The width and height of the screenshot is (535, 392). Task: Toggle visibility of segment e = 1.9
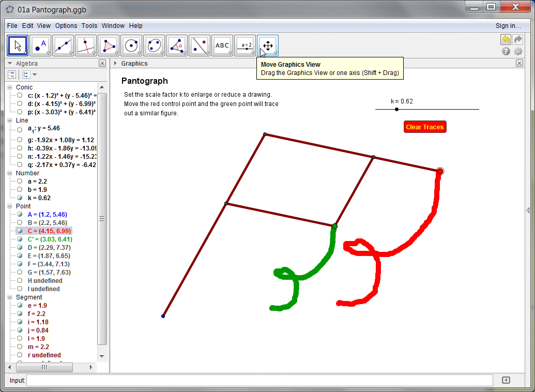tap(20, 305)
